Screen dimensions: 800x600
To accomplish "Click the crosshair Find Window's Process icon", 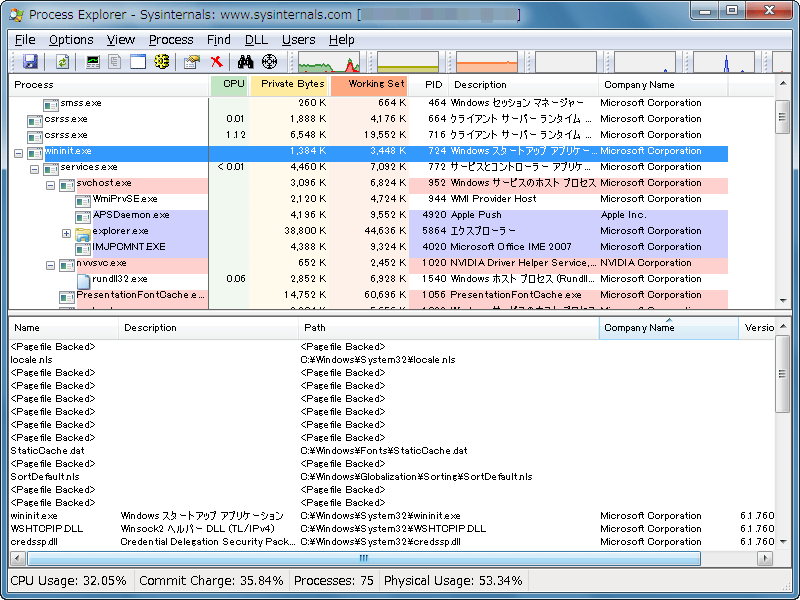I will (x=270, y=62).
